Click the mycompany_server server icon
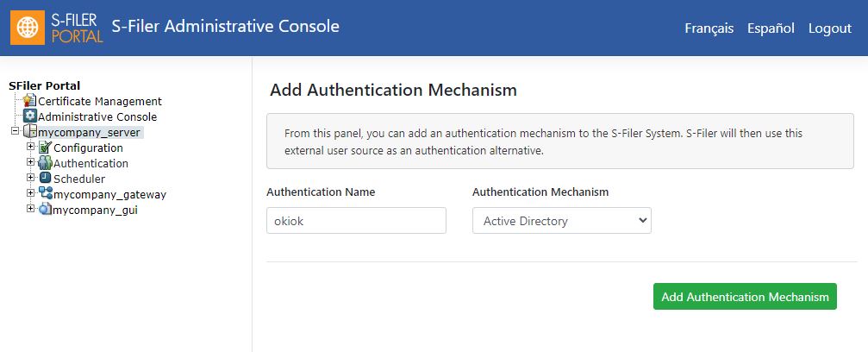868x352 pixels. coord(30,132)
